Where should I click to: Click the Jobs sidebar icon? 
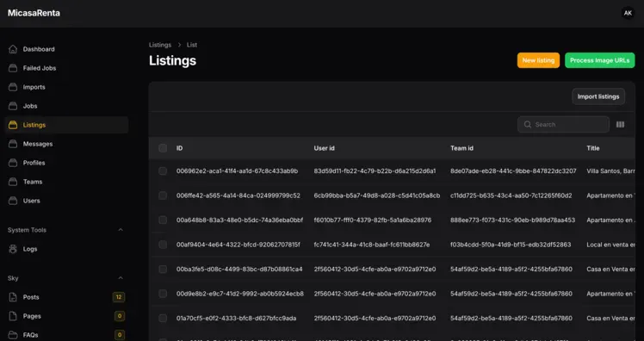(13, 106)
